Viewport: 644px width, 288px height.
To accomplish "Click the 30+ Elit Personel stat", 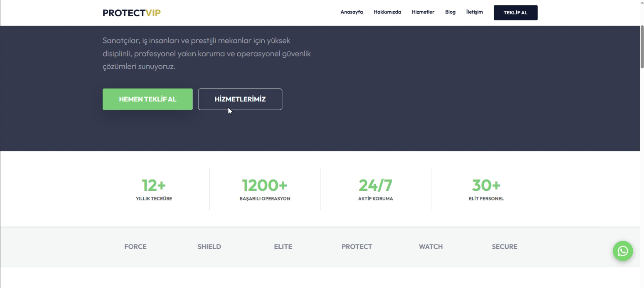I will click(486, 189).
